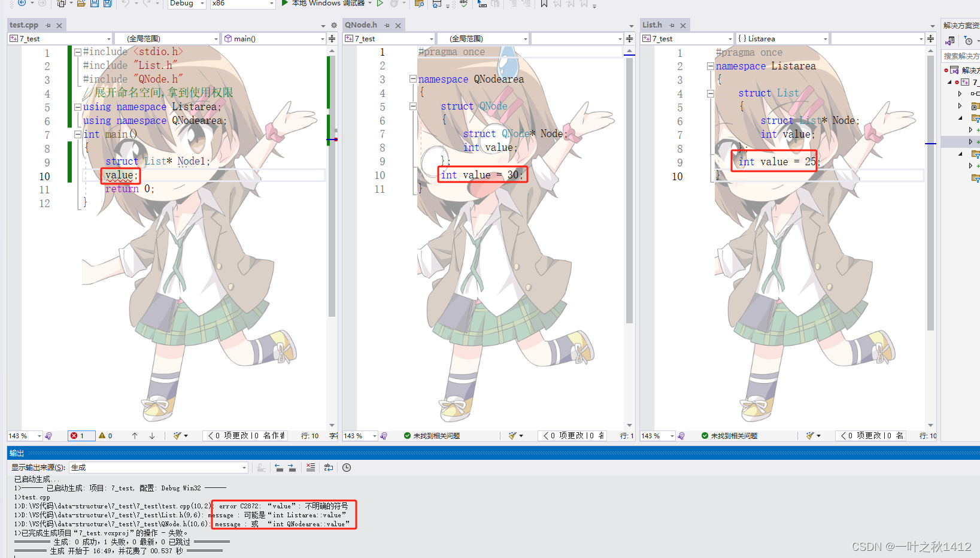Image resolution: width=980 pixels, height=558 pixels.
Task: Collapse struct QNode block in QNode.h
Action: click(413, 107)
